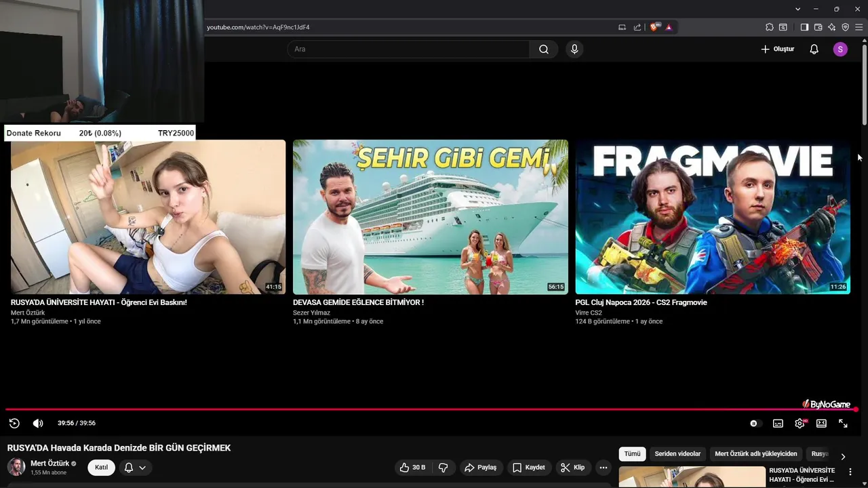Open Mert Öztürk channel avatar
The image size is (868, 488).
pos(16,467)
